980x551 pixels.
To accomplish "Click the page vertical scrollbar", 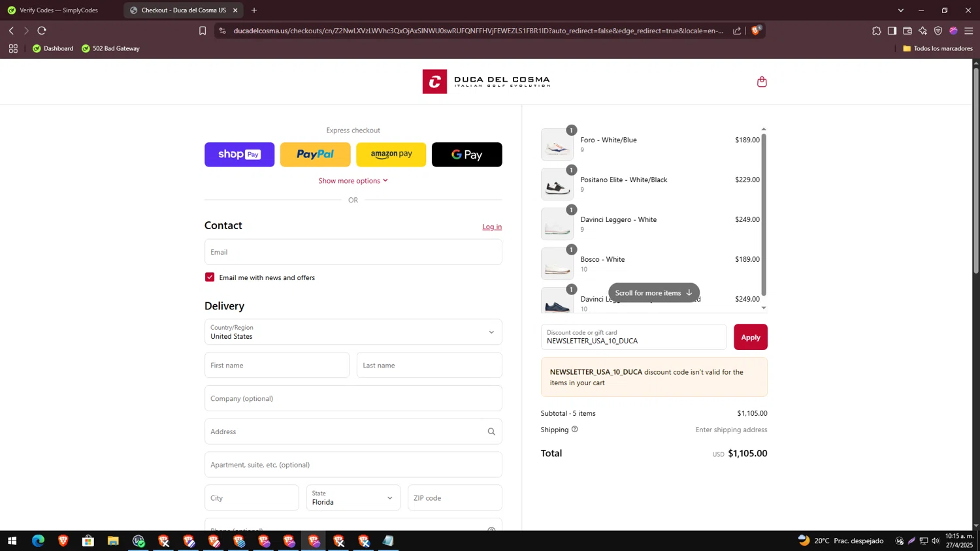I will coord(976,170).
